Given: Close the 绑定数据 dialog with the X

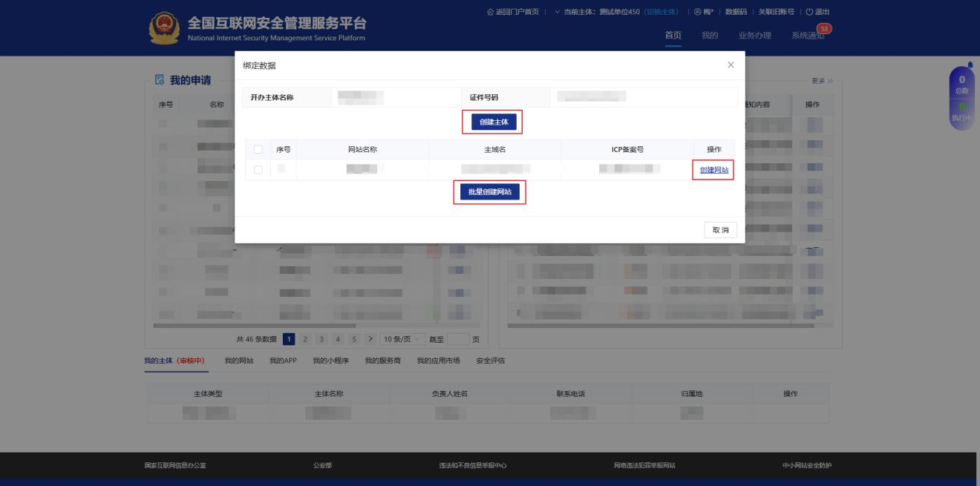Looking at the screenshot, I should (731, 65).
